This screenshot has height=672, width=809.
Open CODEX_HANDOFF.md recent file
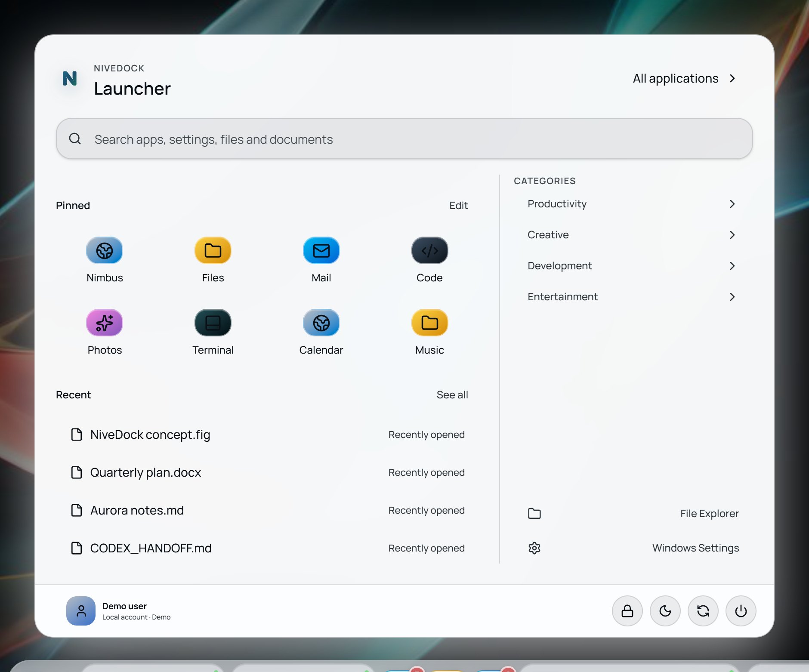click(268, 548)
